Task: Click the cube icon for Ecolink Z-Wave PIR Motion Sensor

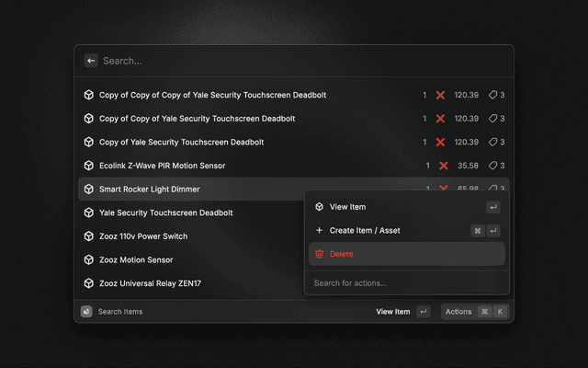Action: point(88,166)
